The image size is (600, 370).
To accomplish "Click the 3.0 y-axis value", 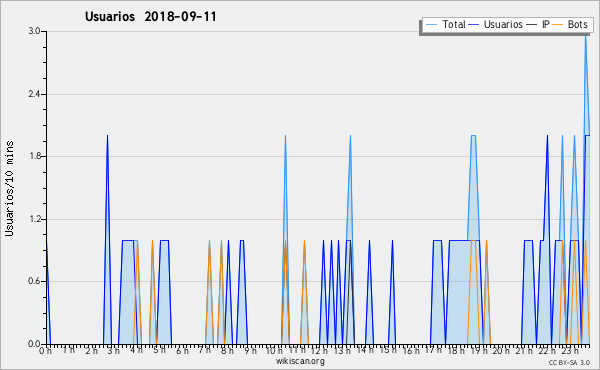I will [34, 31].
